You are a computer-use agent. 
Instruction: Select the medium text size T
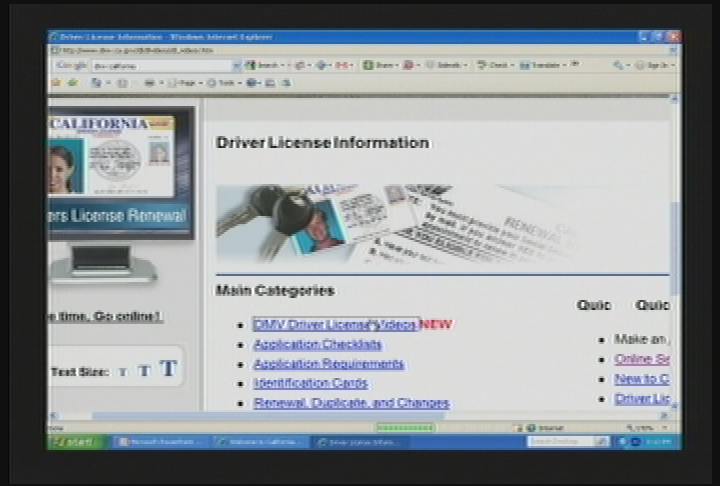coord(144,370)
